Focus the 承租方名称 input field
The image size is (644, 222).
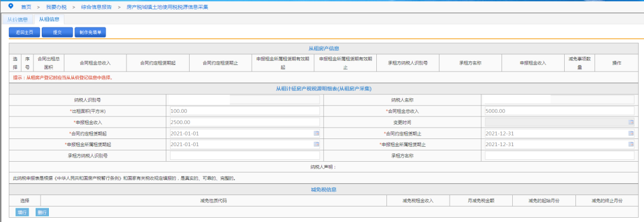point(559,155)
